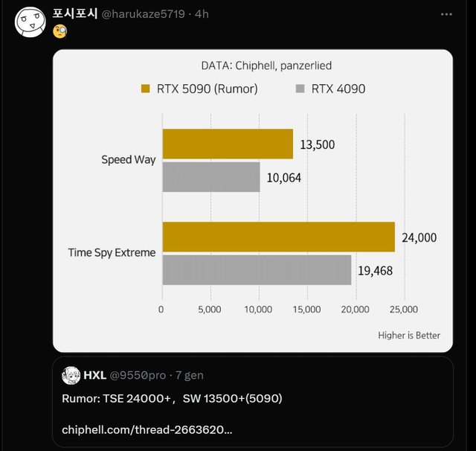Click HXL's avatar in the quoted tweet

coord(71,375)
